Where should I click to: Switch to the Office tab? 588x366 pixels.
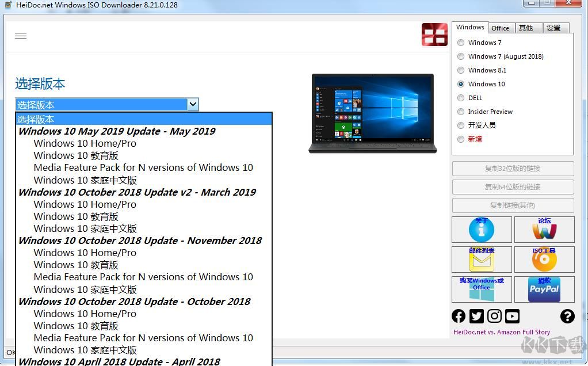tap(501, 27)
